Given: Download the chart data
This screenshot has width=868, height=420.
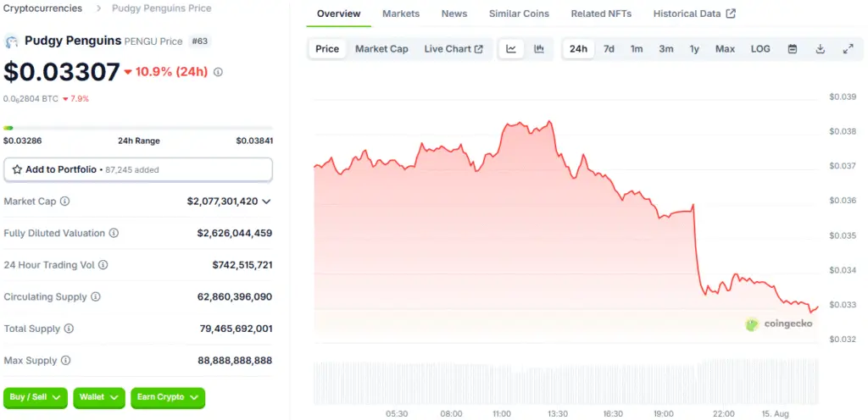Looking at the screenshot, I should pos(821,49).
